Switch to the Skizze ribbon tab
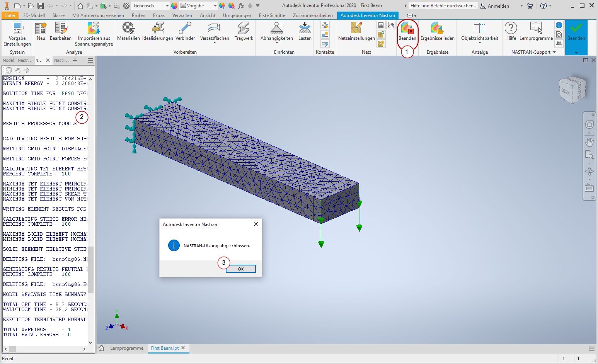598x364 pixels. [58, 15]
